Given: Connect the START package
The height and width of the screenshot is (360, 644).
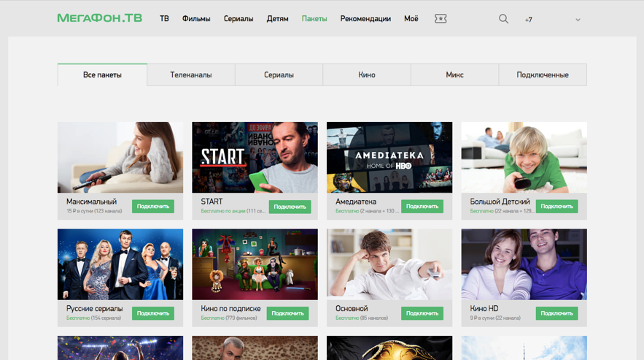Looking at the screenshot, I should pos(290,207).
